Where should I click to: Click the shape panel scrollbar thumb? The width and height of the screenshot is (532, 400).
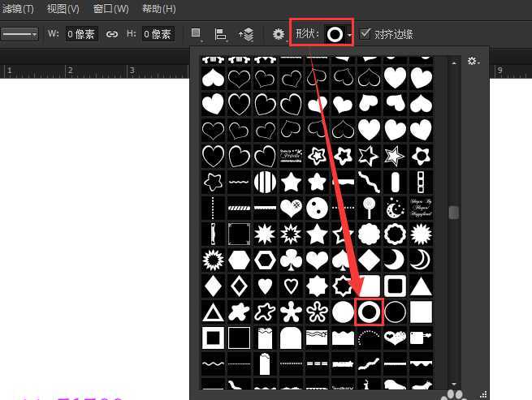453,213
